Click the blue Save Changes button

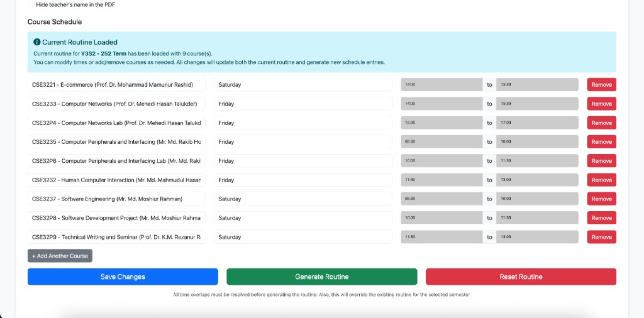(123, 277)
